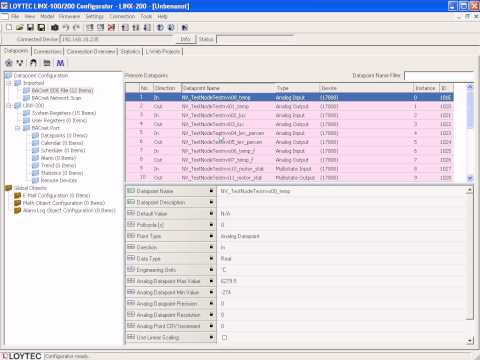Viewport: 480px width, 360px height.
Task: Click the rightmost main toolbar icon
Action: [185, 28]
